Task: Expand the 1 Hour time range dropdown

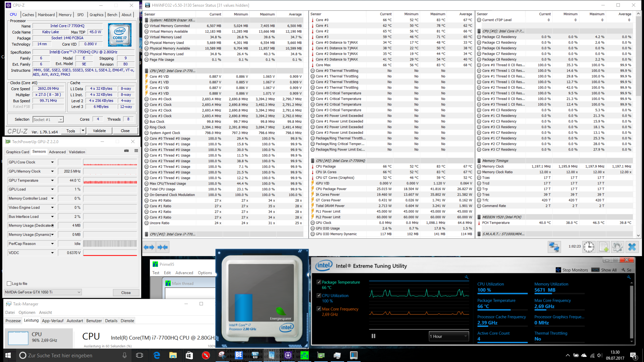Action: pos(448,336)
